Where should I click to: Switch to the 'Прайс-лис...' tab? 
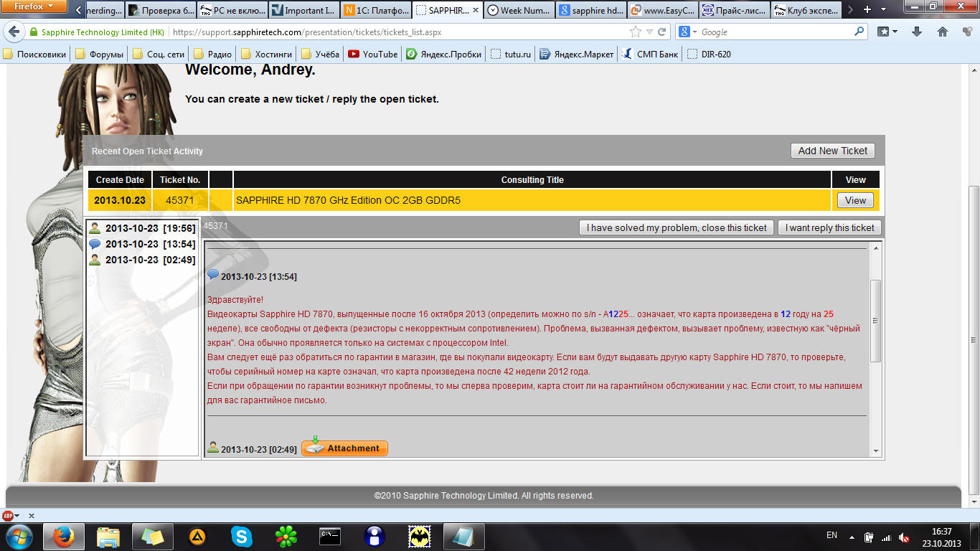734,11
